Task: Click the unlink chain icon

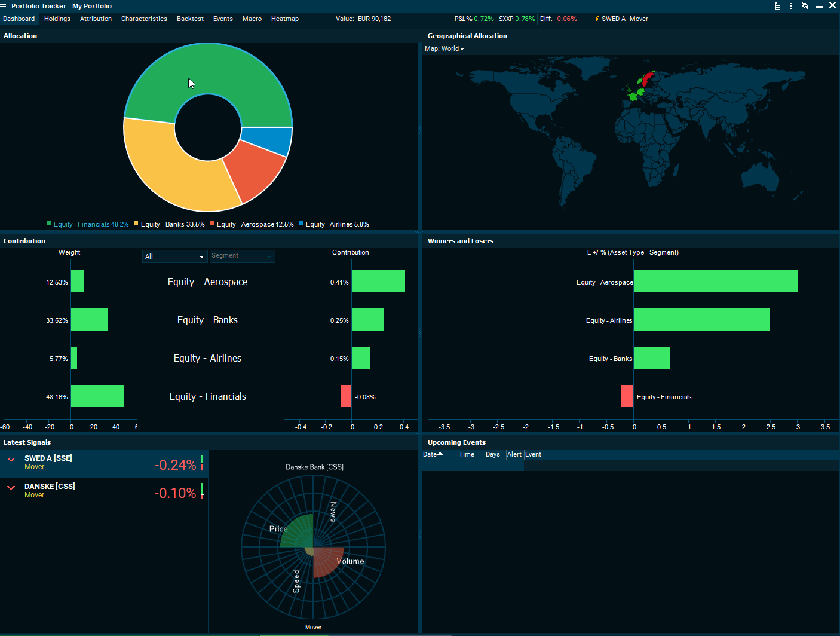Action: pos(805,6)
